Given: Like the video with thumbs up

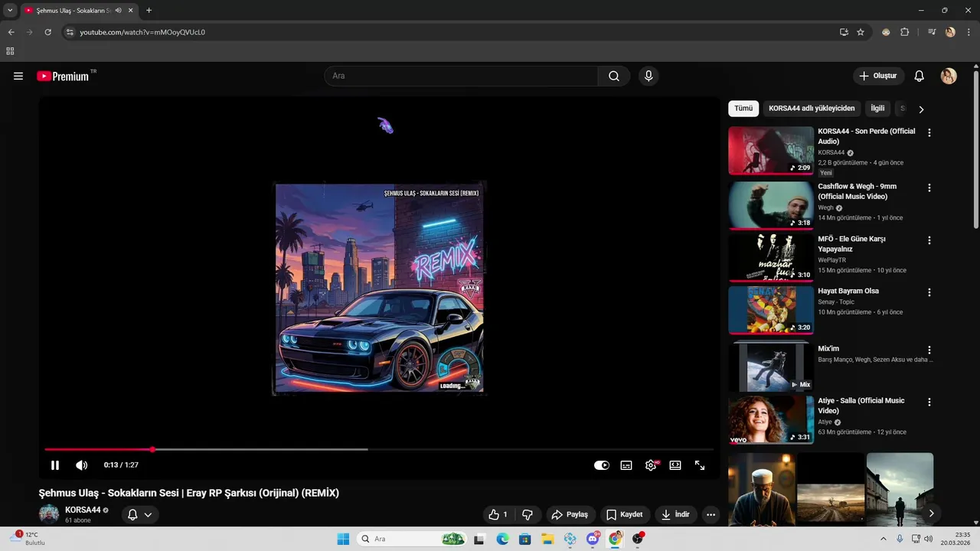Looking at the screenshot, I should (x=498, y=514).
